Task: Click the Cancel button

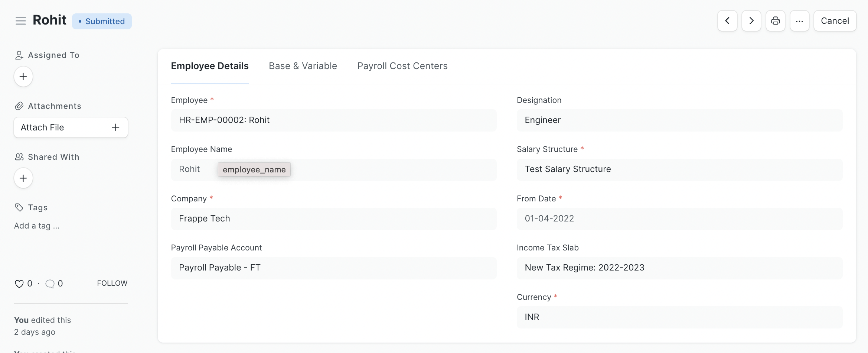Action: (x=835, y=21)
